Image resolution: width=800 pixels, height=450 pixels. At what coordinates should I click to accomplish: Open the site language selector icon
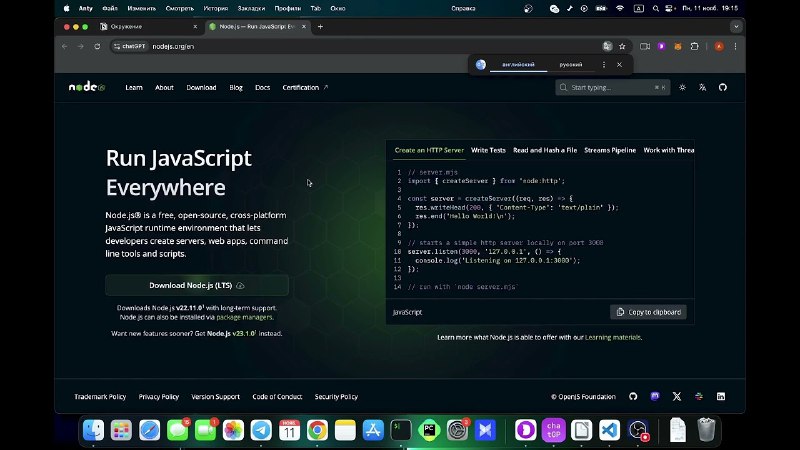(x=703, y=87)
